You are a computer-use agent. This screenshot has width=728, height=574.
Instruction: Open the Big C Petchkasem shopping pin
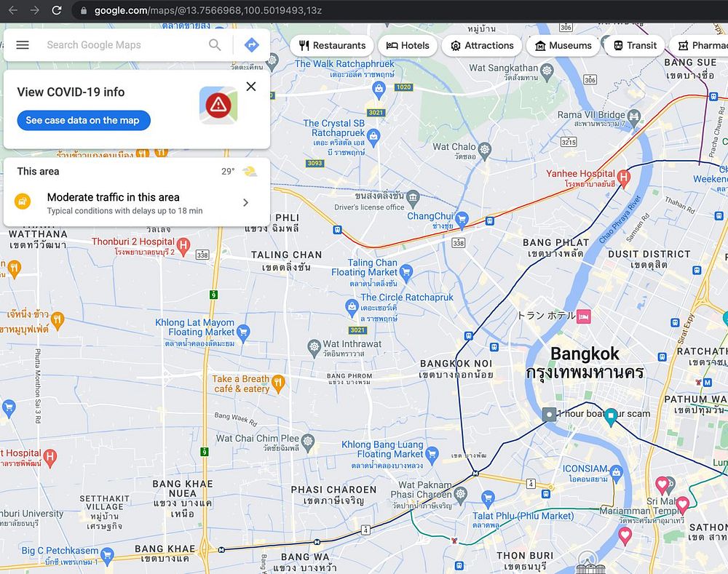(107, 555)
